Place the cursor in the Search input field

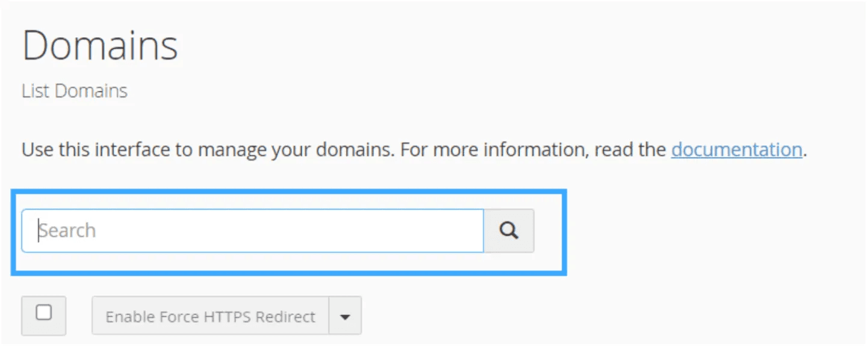[253, 230]
